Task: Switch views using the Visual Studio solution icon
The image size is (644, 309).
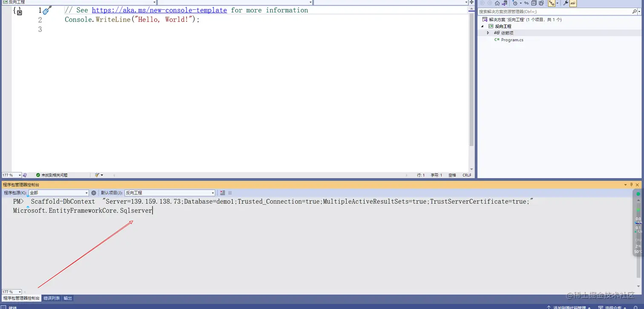Action: [505, 3]
